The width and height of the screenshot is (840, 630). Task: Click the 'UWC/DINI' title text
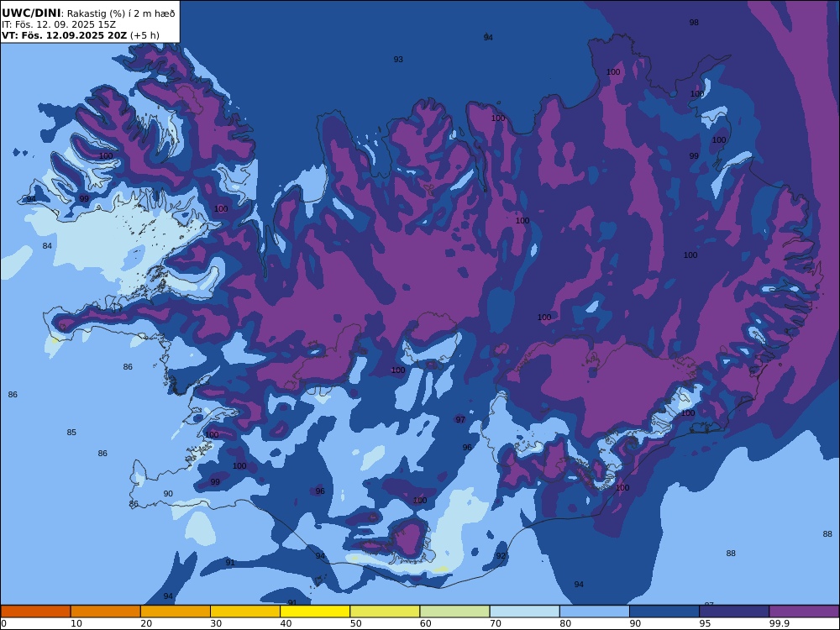[x=31, y=13]
